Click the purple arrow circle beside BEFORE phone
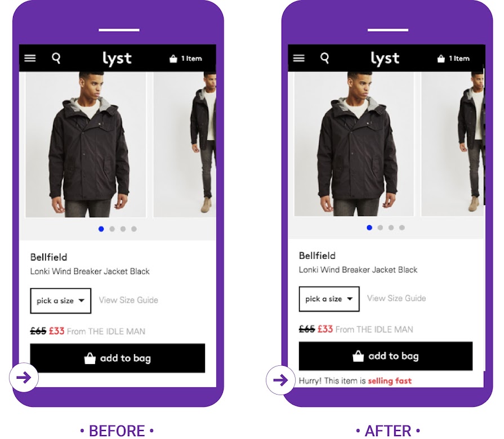504x439 pixels. click(24, 377)
